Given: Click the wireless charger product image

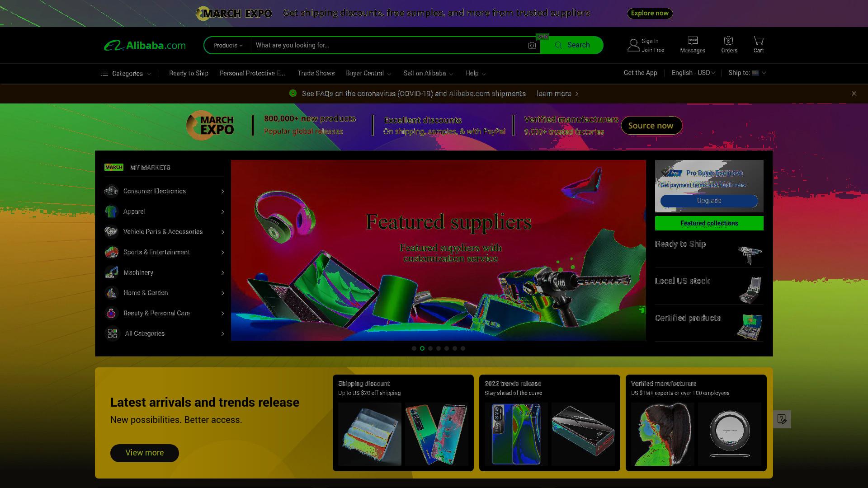Looking at the screenshot, I should pyautogui.click(x=730, y=434).
